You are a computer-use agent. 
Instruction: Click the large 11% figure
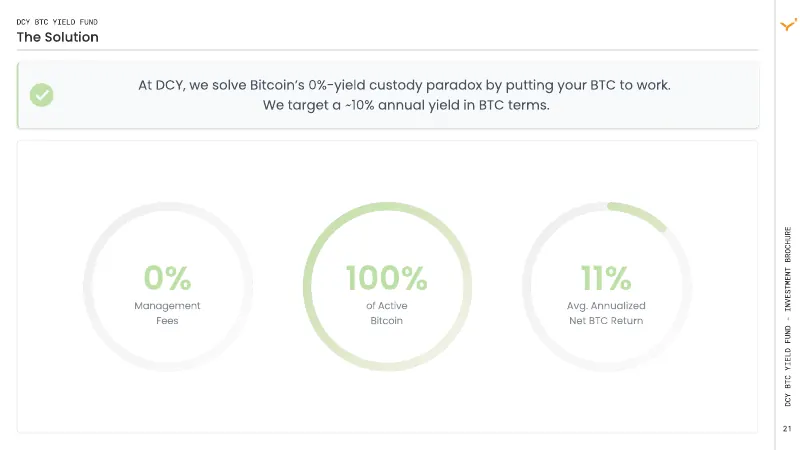click(x=606, y=278)
